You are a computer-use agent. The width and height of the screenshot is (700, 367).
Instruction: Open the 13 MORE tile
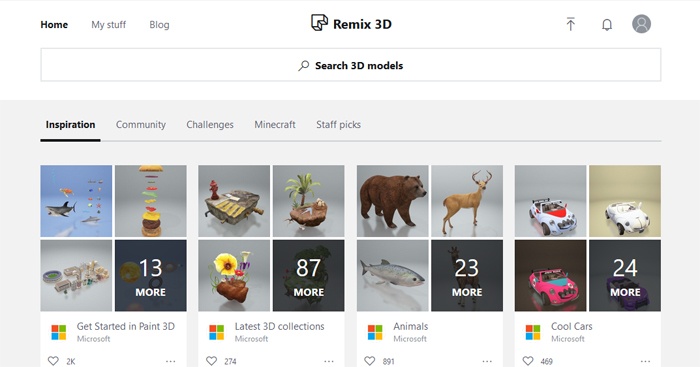pos(150,275)
